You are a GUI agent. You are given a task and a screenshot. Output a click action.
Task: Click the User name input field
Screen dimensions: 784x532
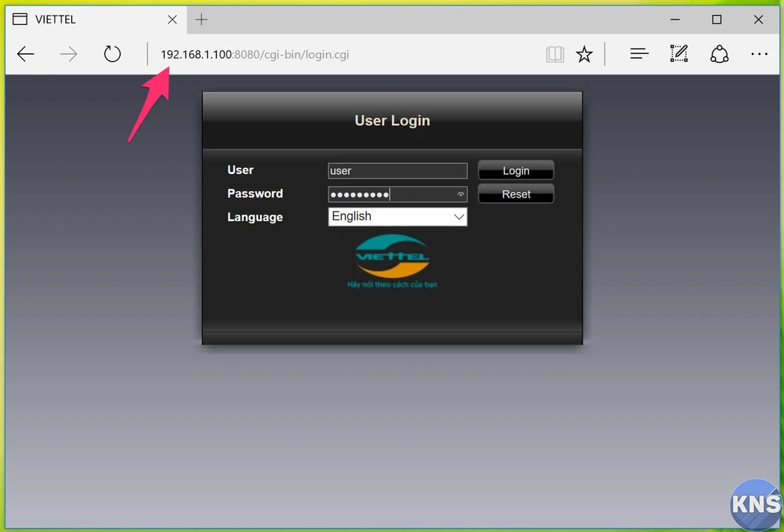tap(397, 171)
